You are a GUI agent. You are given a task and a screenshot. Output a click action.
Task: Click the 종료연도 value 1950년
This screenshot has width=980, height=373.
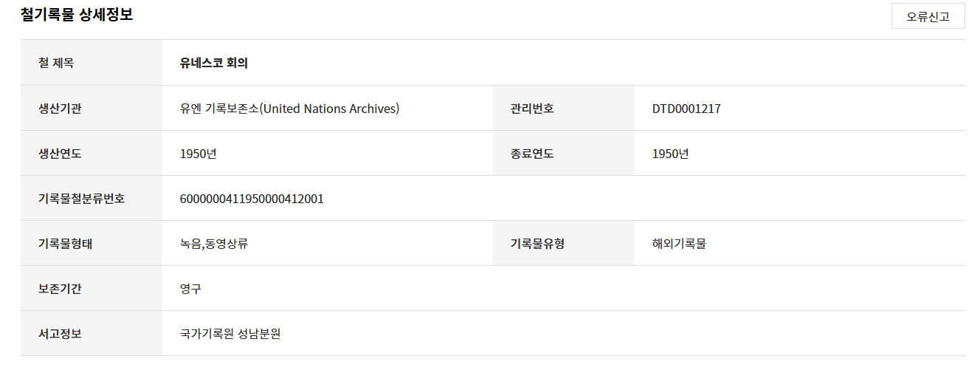(670, 154)
